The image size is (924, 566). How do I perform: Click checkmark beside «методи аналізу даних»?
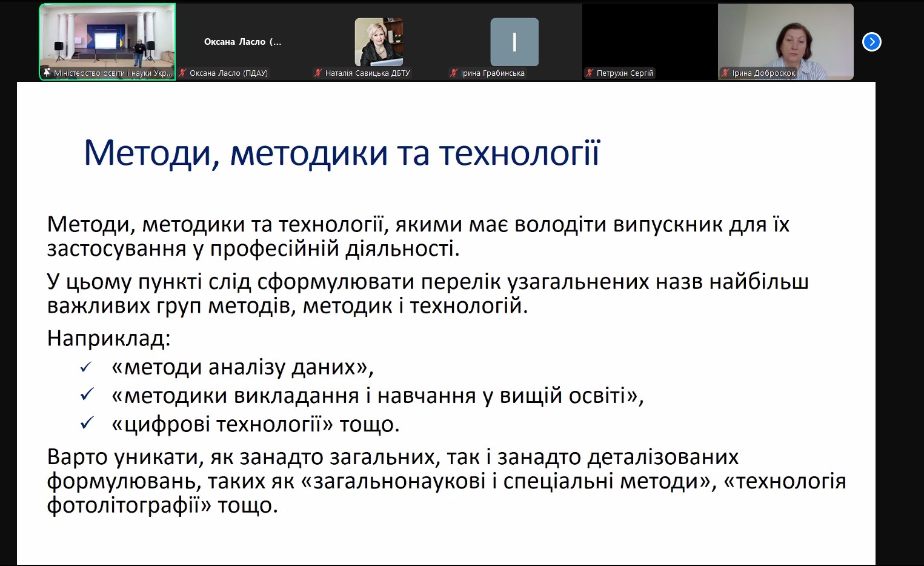coord(86,367)
